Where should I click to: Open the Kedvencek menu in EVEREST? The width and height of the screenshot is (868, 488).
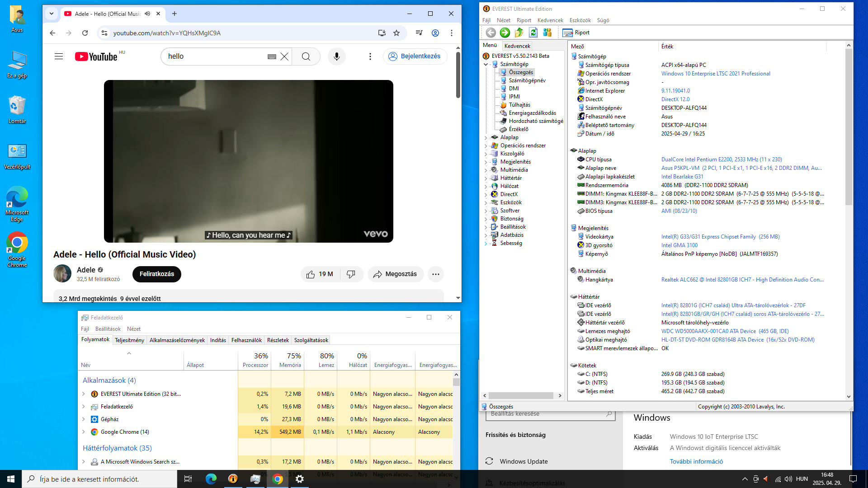point(550,20)
